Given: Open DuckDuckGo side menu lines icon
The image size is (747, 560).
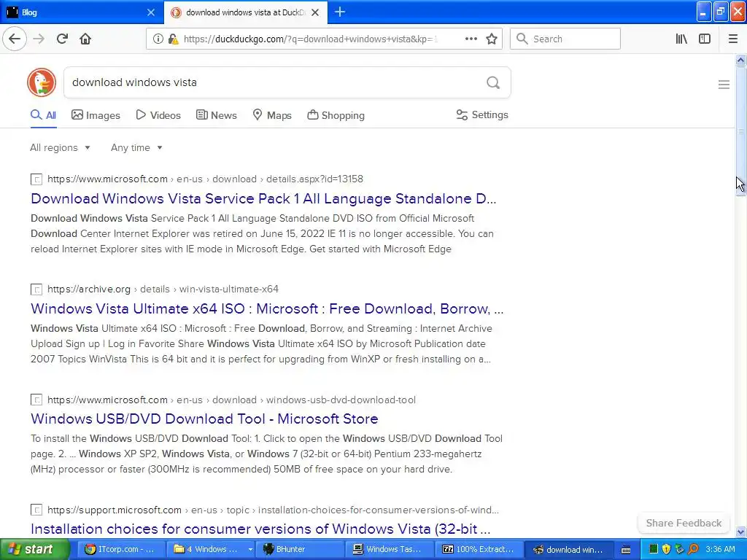Looking at the screenshot, I should pos(724,85).
